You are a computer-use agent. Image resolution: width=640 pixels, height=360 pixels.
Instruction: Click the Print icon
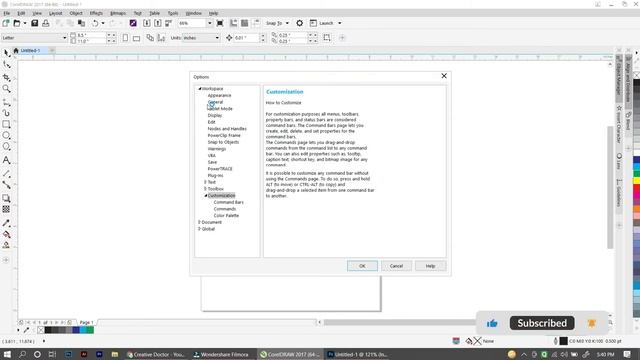click(x=46, y=23)
